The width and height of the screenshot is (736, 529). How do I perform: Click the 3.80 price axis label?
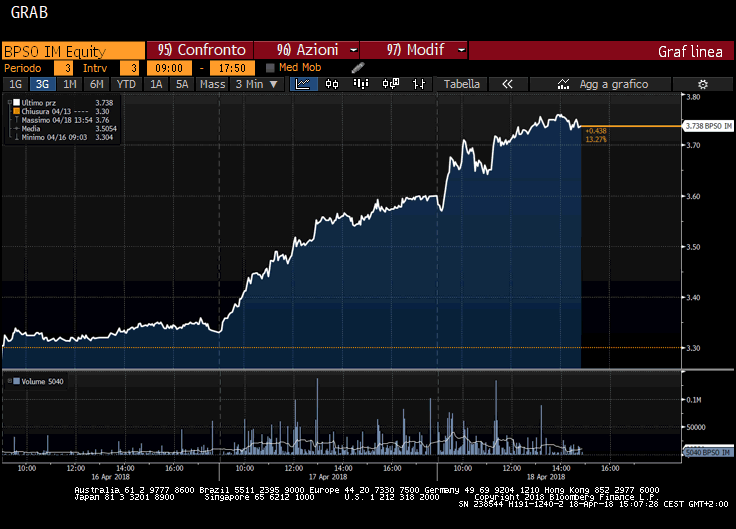pyautogui.click(x=693, y=97)
